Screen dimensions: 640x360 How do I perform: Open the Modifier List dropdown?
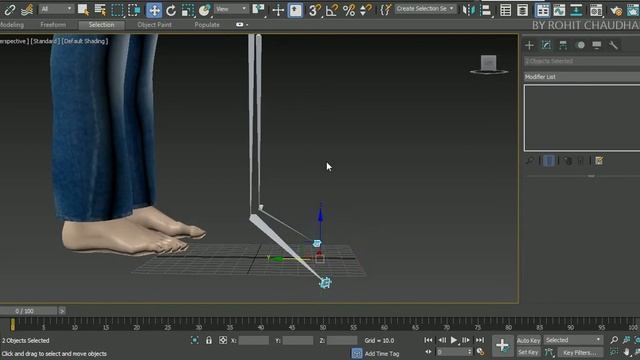point(582,77)
